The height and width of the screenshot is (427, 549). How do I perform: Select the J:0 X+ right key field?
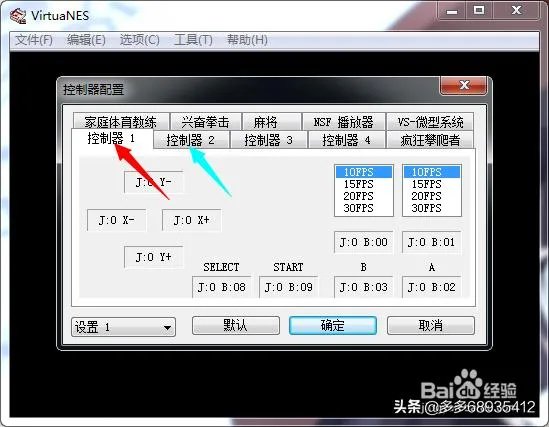click(191, 220)
